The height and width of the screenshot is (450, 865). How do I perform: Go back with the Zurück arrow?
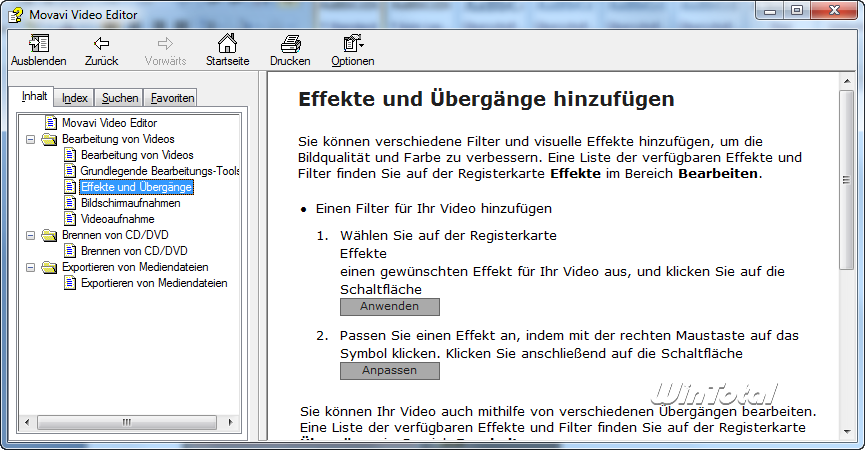coord(102,44)
